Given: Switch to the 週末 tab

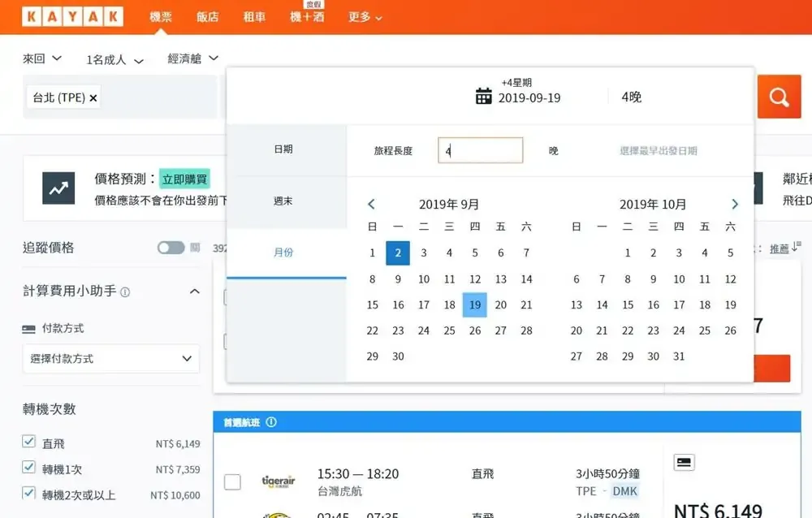Looking at the screenshot, I should (283, 201).
